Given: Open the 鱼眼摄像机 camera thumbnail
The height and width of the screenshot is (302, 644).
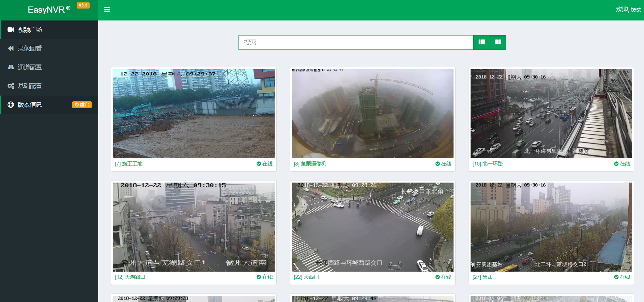Looking at the screenshot, I should pos(372,114).
